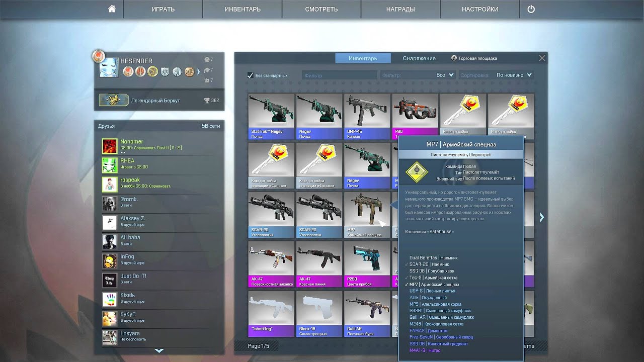Click M4A1-S | Нитро entry
This screenshot has height=362, width=644.
425,350
